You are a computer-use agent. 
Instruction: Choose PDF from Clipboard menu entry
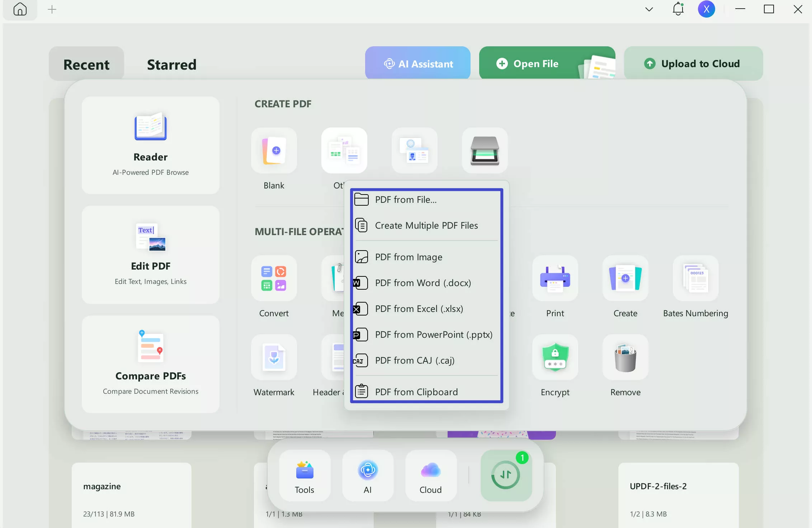(x=416, y=392)
